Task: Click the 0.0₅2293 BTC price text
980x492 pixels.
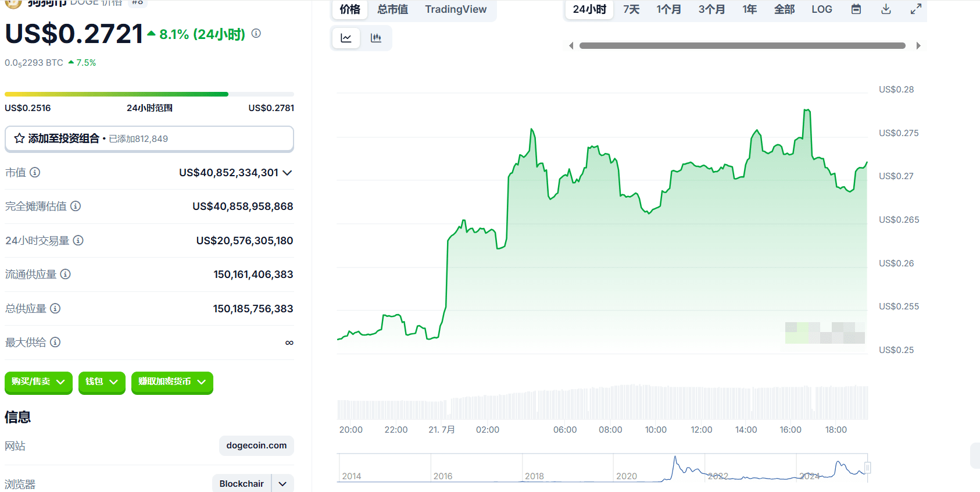Action: click(x=34, y=63)
